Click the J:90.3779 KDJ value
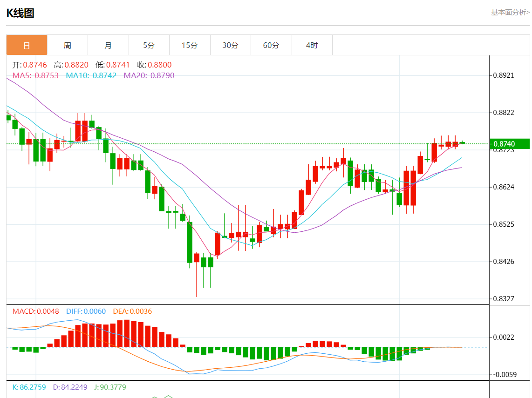The height and width of the screenshot is (398, 532). (x=110, y=387)
